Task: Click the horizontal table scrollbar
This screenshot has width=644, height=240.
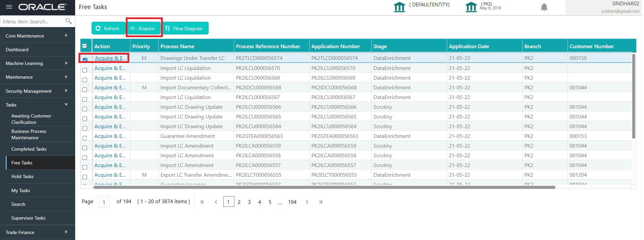Action: (324, 187)
